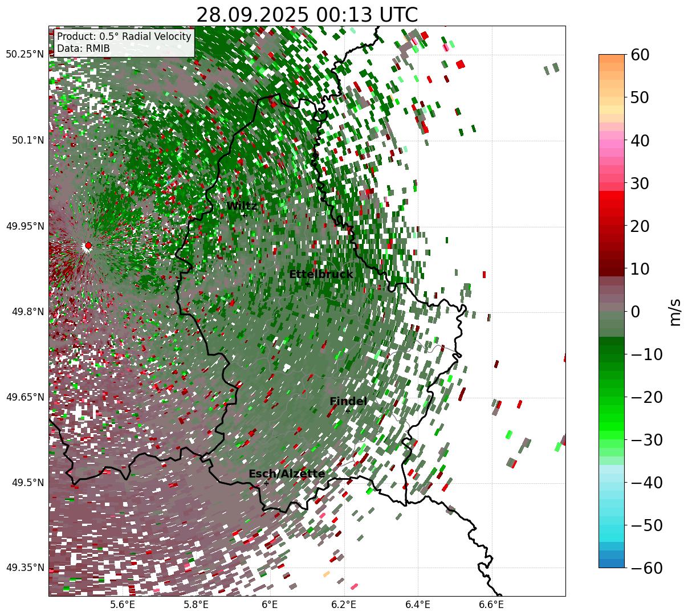The image size is (688, 616).
Task: Click the m/s colorbar unit label
Action: [675, 312]
